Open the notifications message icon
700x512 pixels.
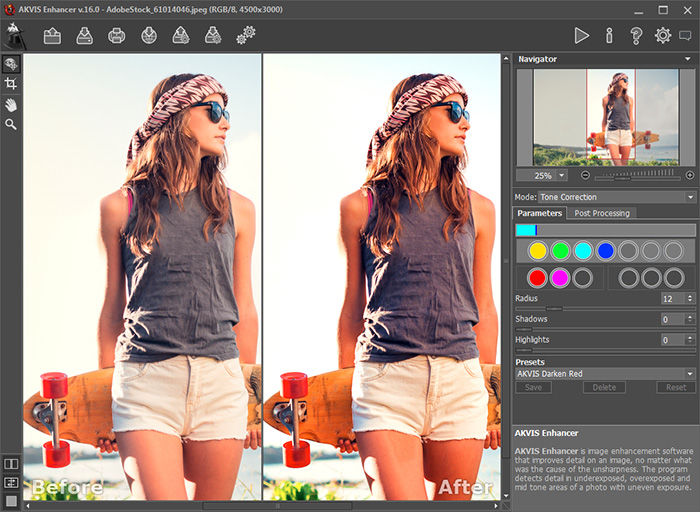pos(685,35)
